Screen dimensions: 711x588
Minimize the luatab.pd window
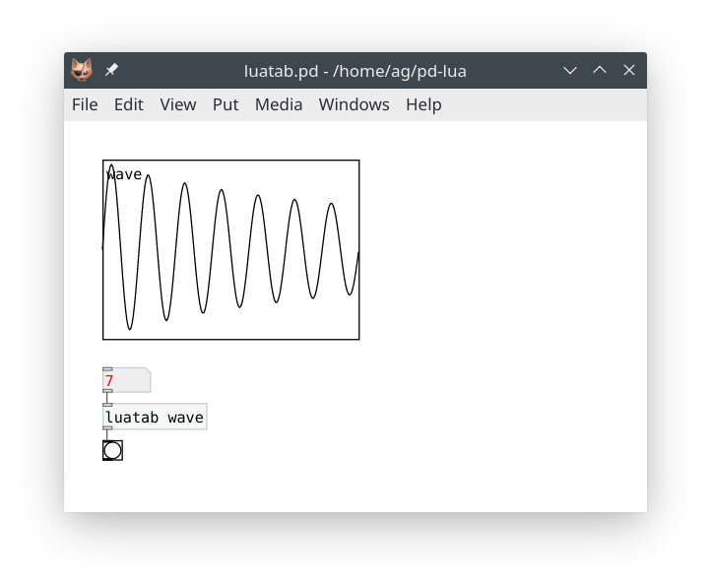click(569, 71)
